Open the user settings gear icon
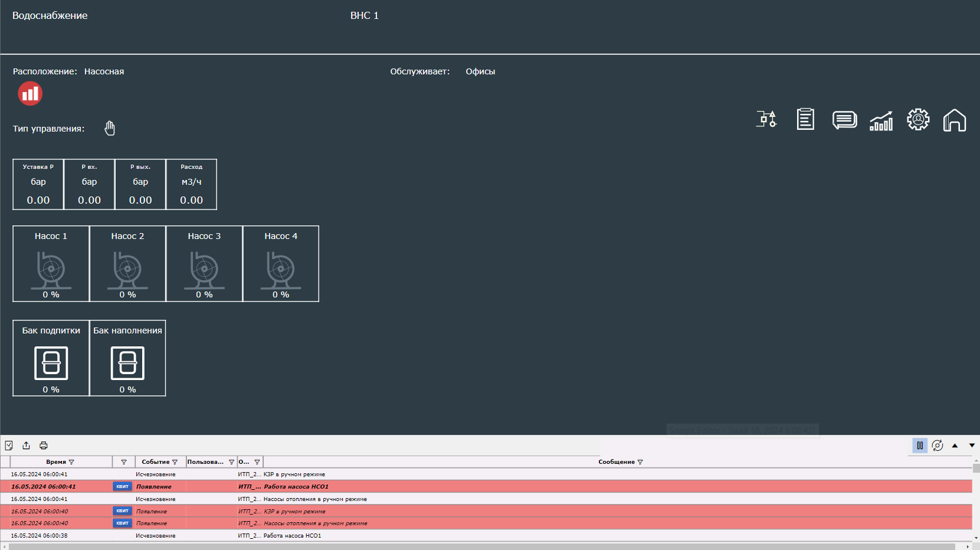This screenshot has height=550, width=980. click(918, 120)
